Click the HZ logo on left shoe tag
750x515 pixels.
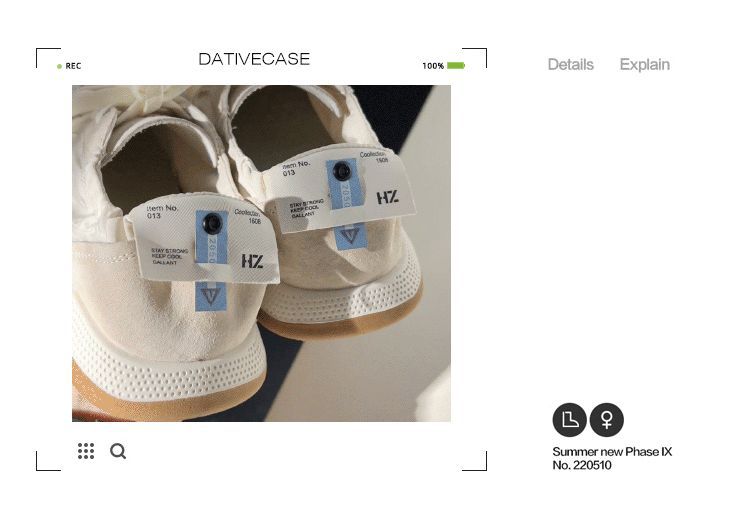pyautogui.click(x=252, y=261)
